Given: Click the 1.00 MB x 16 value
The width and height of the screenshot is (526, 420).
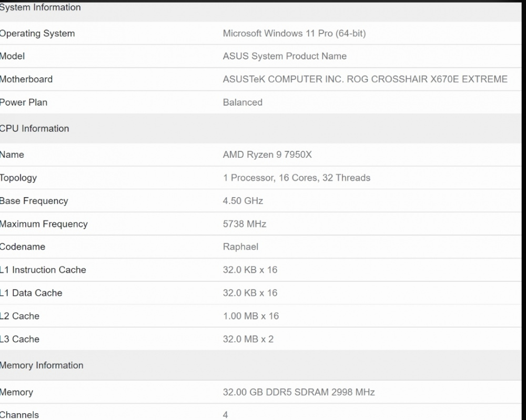Looking at the screenshot, I should coord(251,316).
